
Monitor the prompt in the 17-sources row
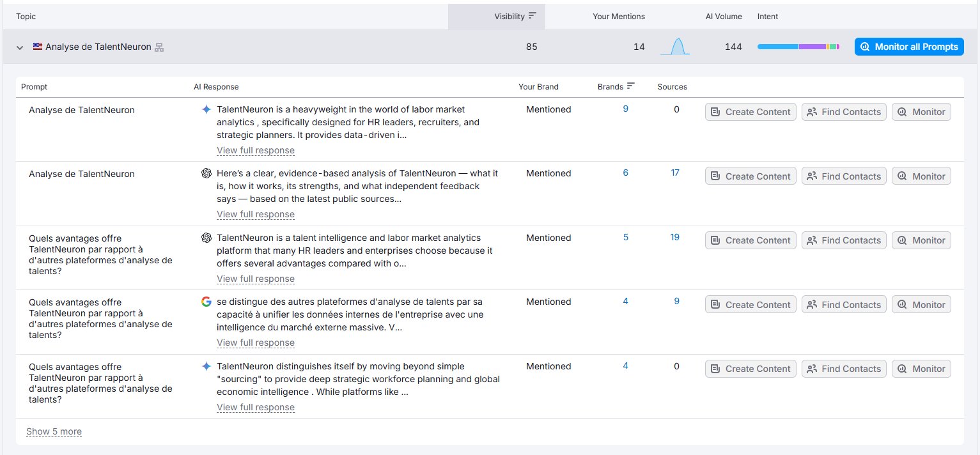921,176
